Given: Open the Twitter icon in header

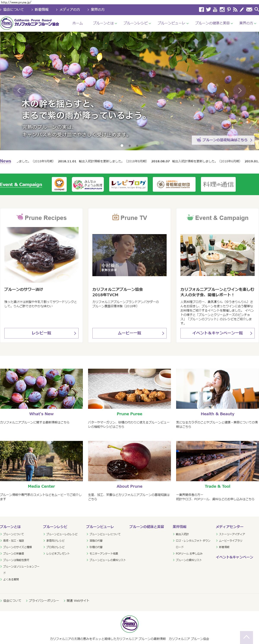Looking at the screenshot, I should click(208, 9).
